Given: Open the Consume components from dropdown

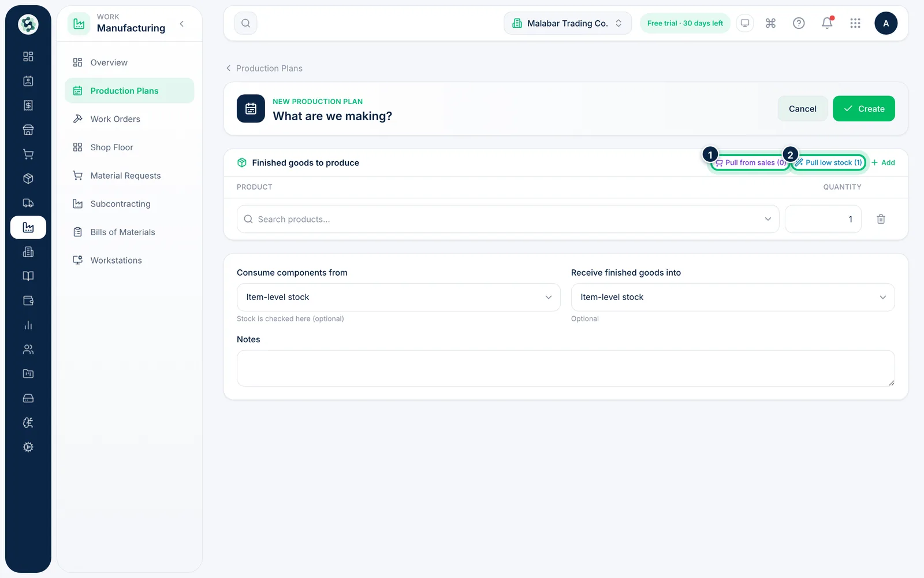Looking at the screenshot, I should click(398, 297).
